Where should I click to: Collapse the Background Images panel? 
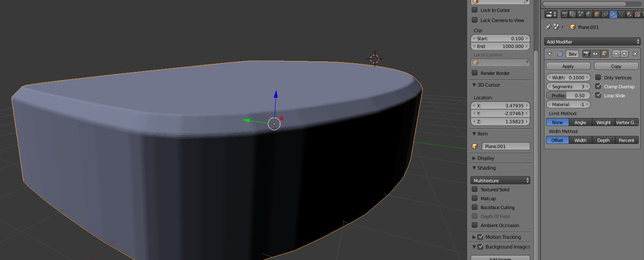coord(474,247)
